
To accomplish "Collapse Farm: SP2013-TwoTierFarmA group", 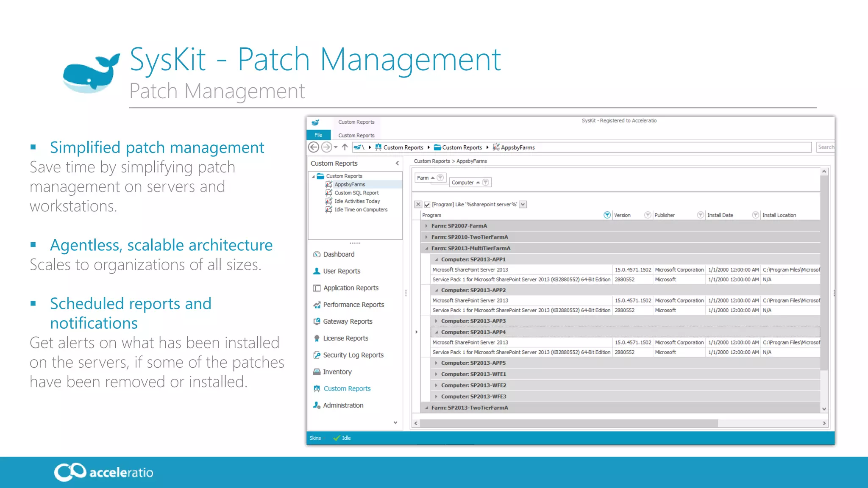I will click(x=426, y=408).
